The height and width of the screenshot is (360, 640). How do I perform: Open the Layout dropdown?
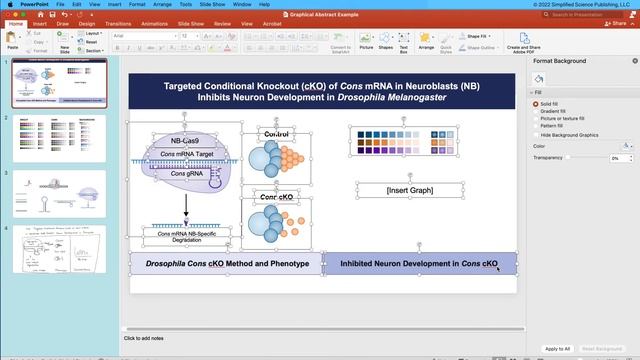click(90, 33)
